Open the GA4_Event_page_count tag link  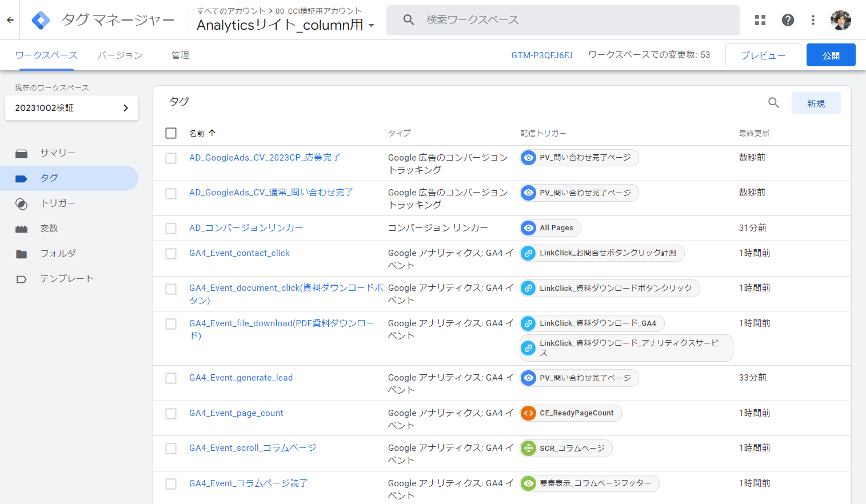coord(236,413)
